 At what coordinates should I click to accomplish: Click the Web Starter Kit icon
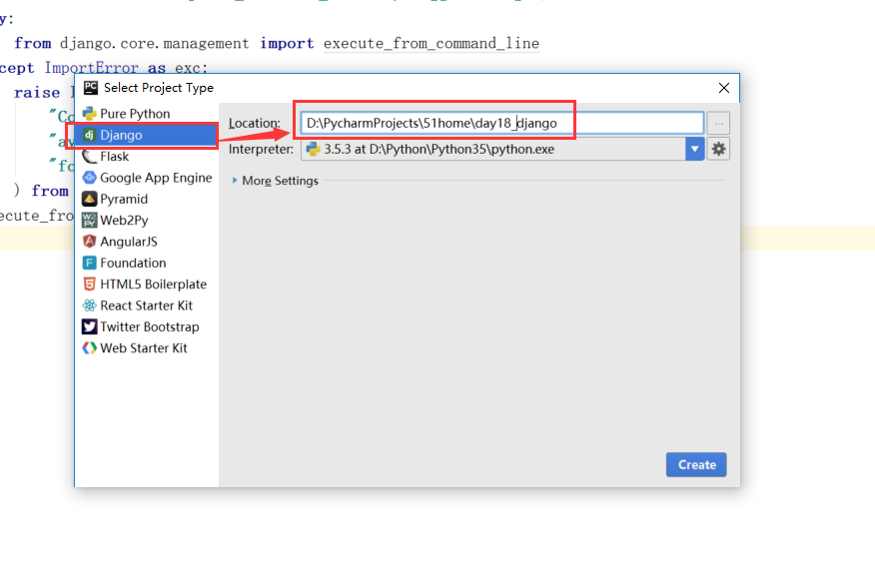89,348
